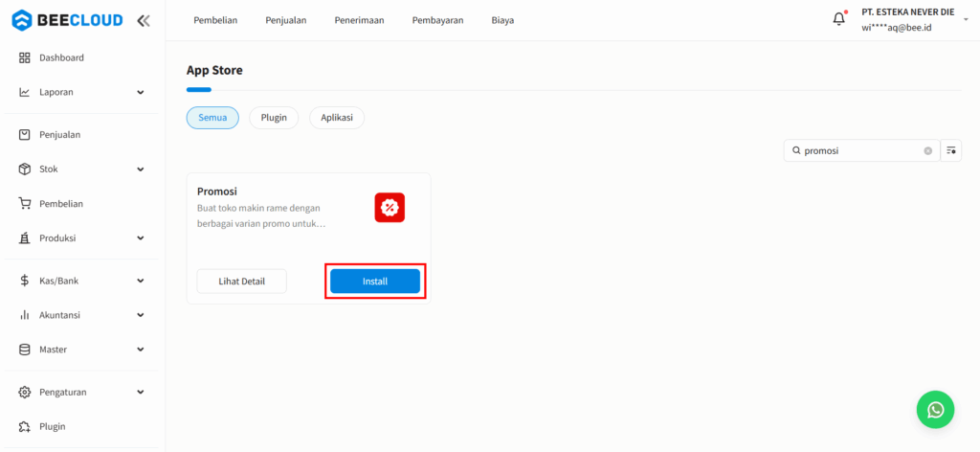Expand the Stok menu chevron
The width and height of the screenshot is (980, 452).
point(141,169)
